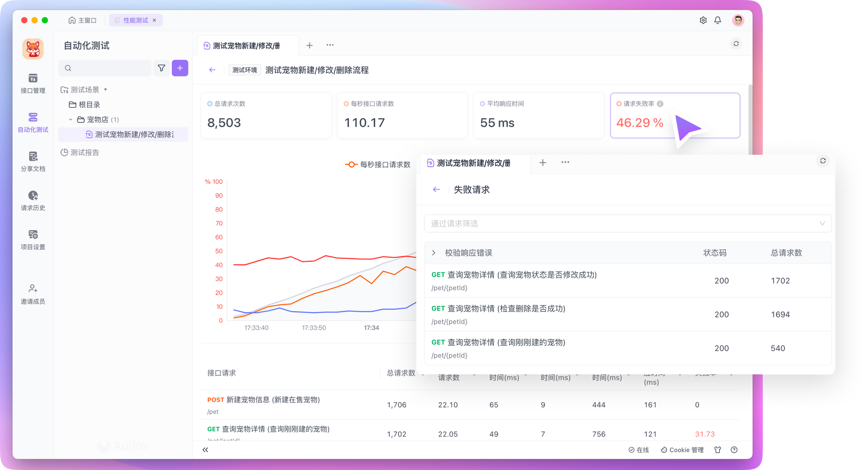This screenshot has height=470, width=868.
Task: Open settings gear in title bar
Action: pyautogui.click(x=703, y=20)
